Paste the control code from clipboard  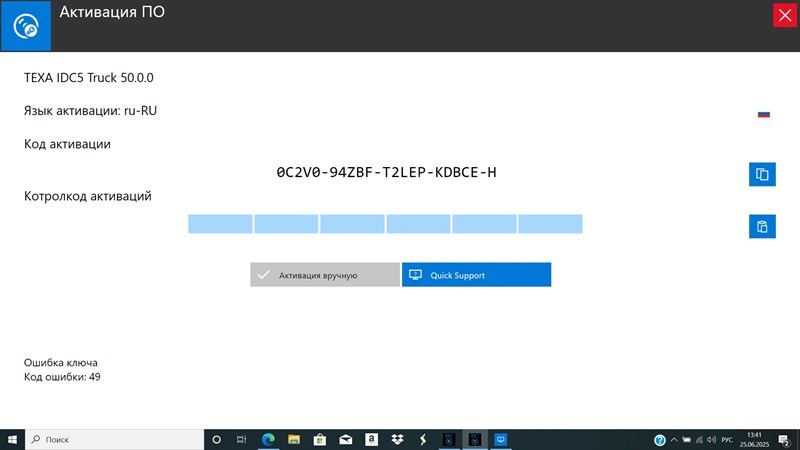coord(762,227)
